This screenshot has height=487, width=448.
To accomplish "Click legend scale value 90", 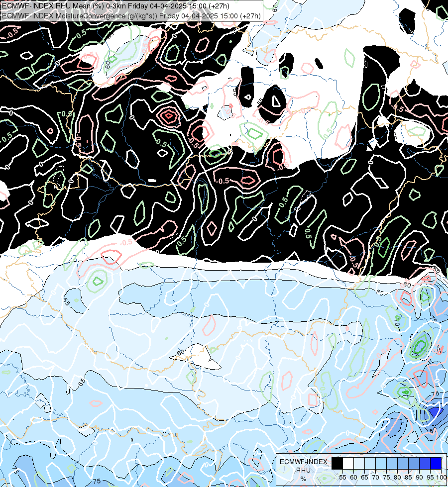I will point(419,478).
